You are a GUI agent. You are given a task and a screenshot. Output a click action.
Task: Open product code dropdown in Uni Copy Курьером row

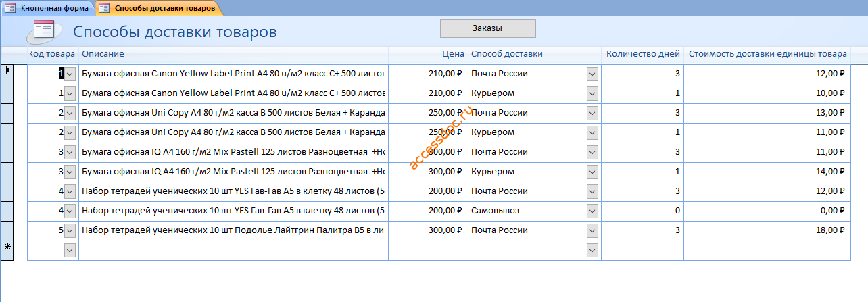[70, 132]
